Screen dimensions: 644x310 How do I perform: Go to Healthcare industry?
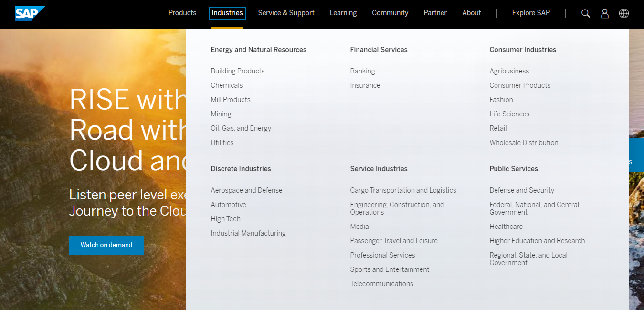[x=506, y=227]
